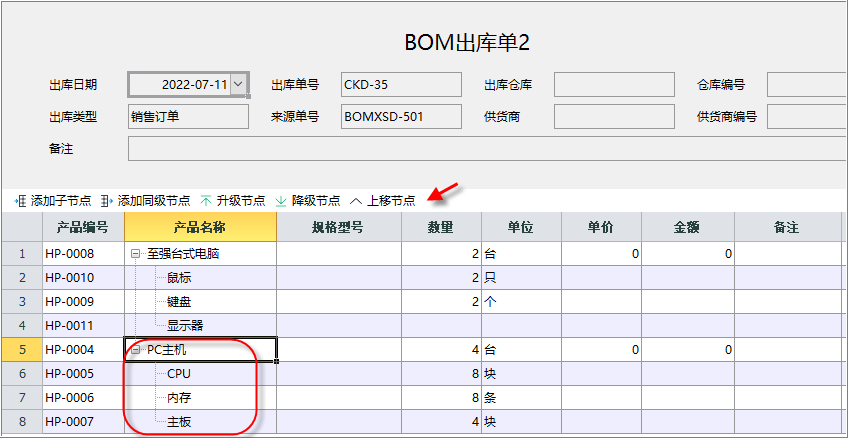Click the 备注 input field
Viewport: 848px width, 438px height.
pos(487,149)
